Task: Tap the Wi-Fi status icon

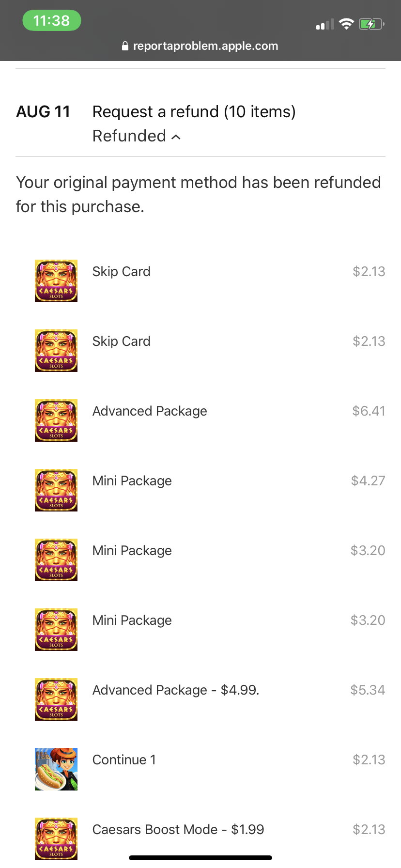Action: tap(346, 24)
